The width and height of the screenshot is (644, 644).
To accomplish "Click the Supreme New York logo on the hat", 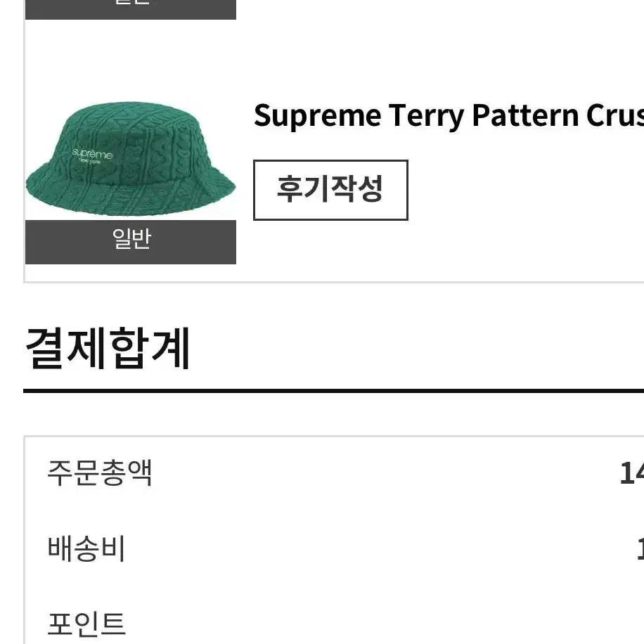I will tap(92, 155).
